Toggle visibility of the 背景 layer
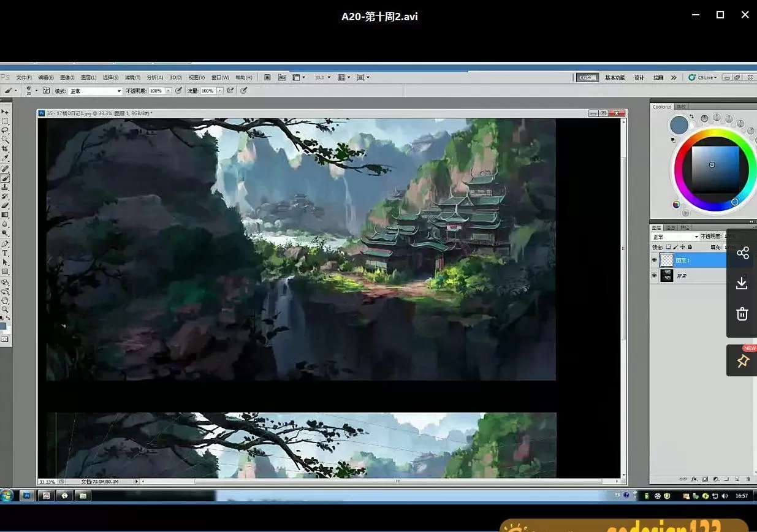Image resolution: width=757 pixels, height=532 pixels. click(654, 276)
